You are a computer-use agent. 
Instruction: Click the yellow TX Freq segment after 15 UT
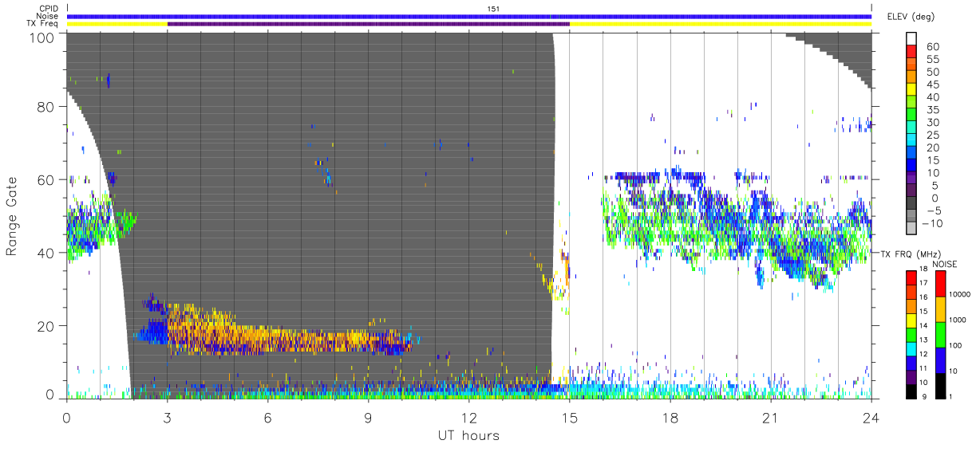[721, 24]
